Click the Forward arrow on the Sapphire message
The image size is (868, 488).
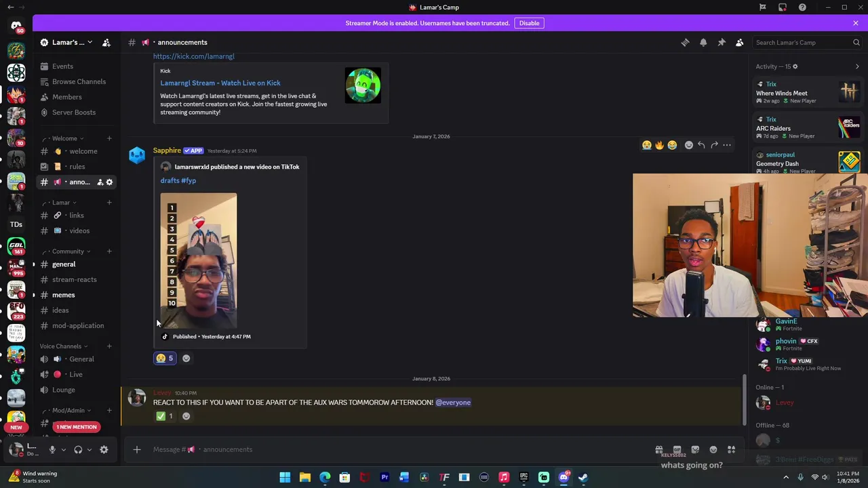point(714,145)
